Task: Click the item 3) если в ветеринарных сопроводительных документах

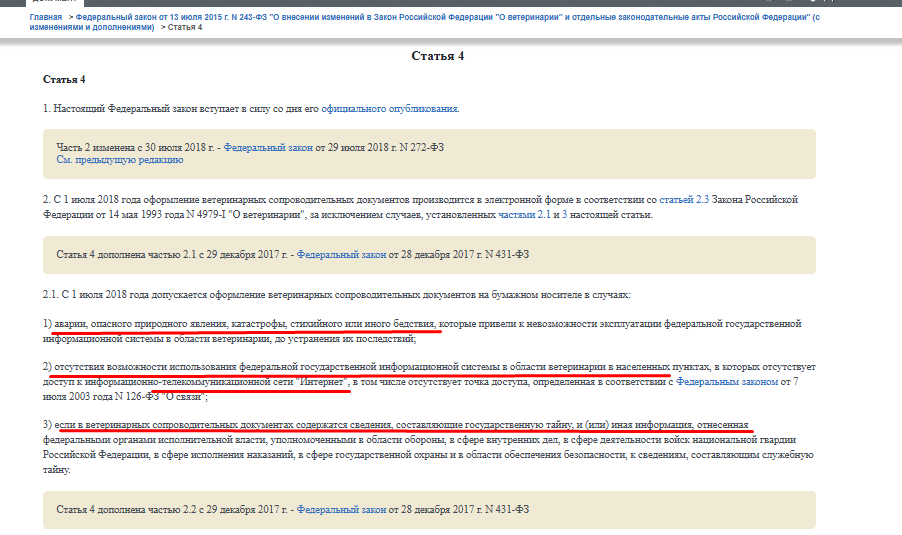Action: (428, 447)
